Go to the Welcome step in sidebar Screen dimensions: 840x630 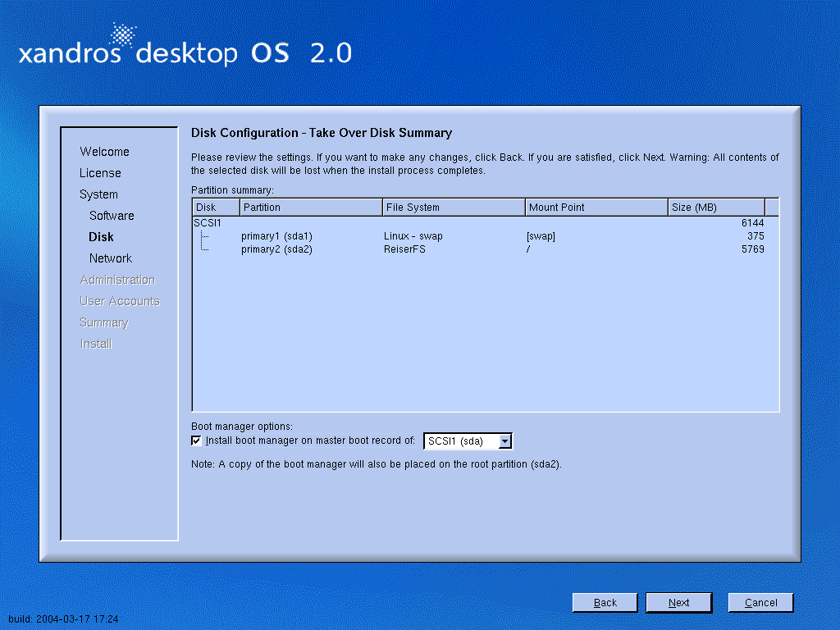click(x=104, y=152)
